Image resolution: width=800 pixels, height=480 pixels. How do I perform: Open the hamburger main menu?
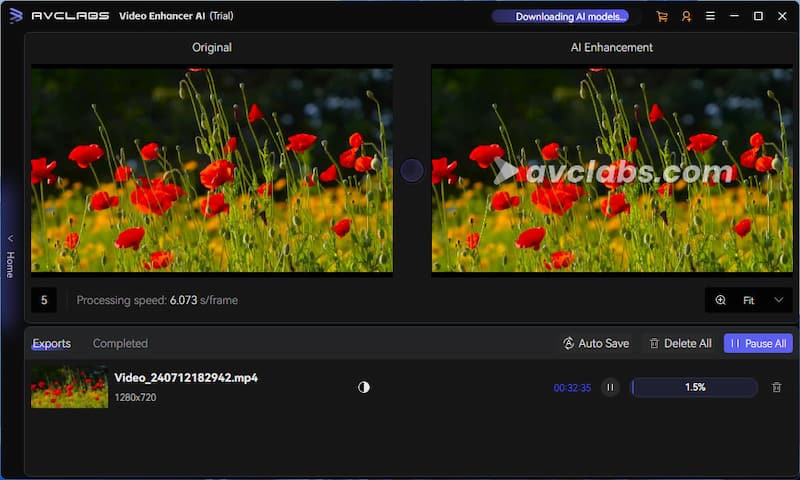coord(710,16)
